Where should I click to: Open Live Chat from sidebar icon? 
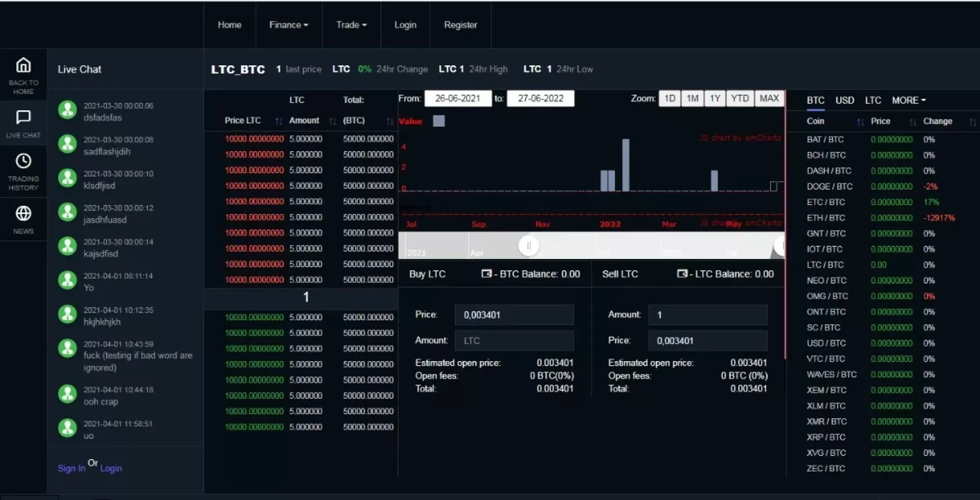(x=23, y=117)
